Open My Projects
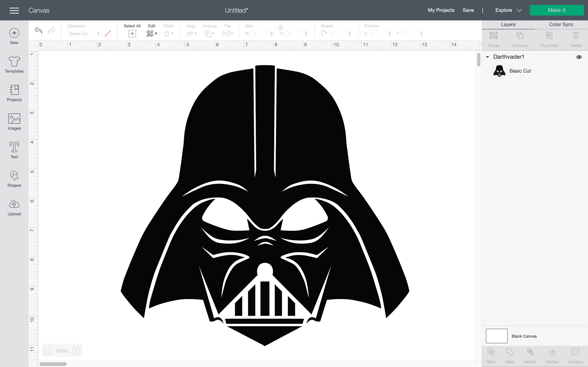588x367 pixels. click(441, 10)
